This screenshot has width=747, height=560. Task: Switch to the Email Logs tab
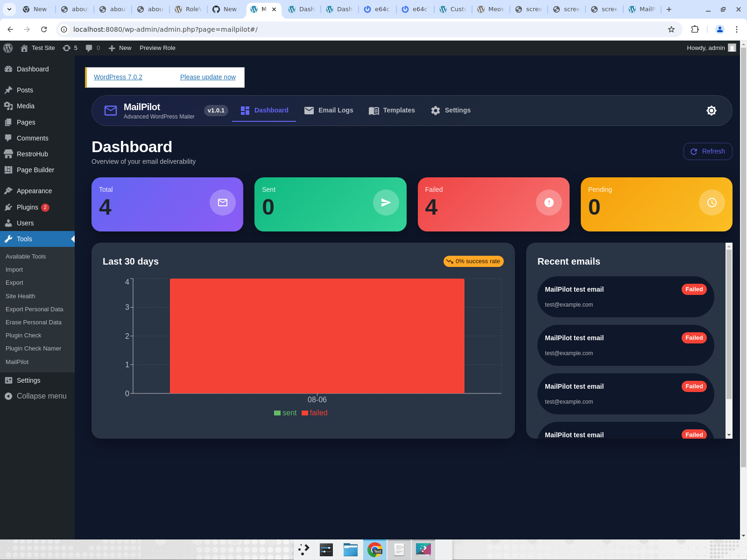click(x=329, y=111)
